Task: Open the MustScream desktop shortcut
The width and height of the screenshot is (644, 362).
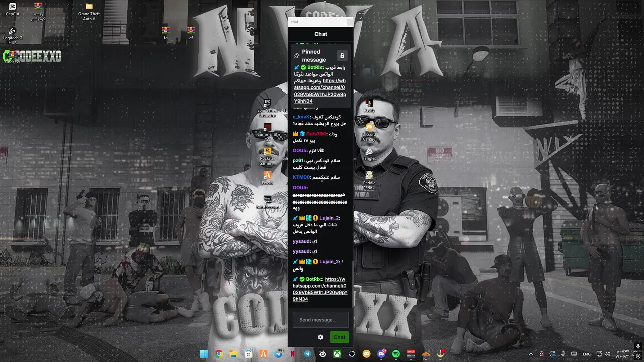Action: click(267, 202)
